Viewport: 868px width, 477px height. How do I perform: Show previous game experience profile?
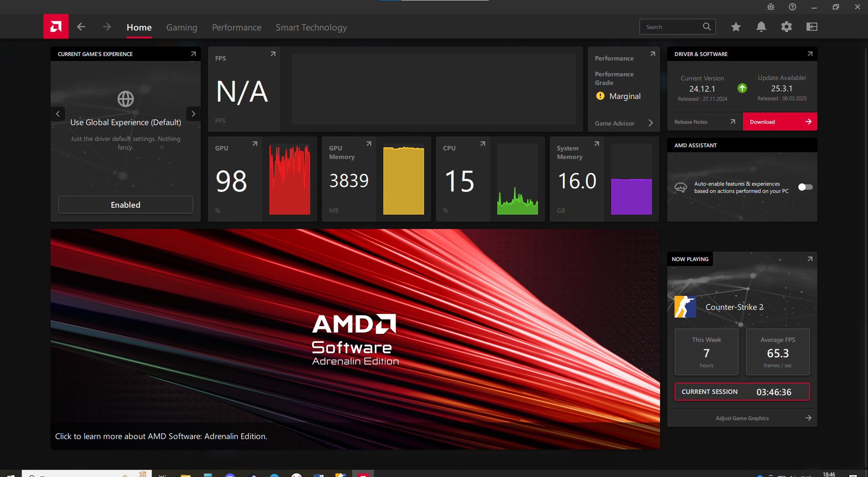(58, 114)
